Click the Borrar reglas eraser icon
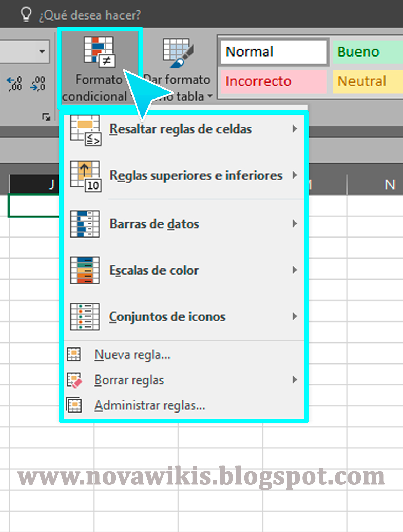 click(x=74, y=380)
